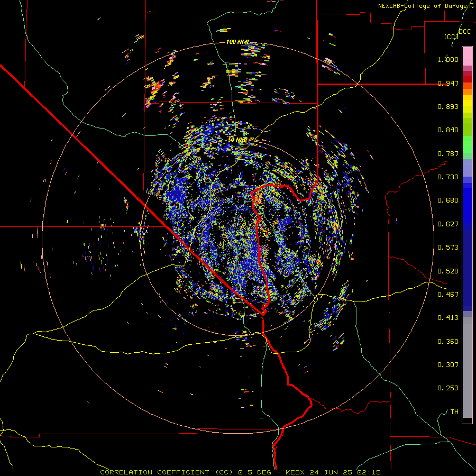Viewport: 476px width, 476px height.
Task: Click the 1.000 value on the scale
Action: [448, 59]
